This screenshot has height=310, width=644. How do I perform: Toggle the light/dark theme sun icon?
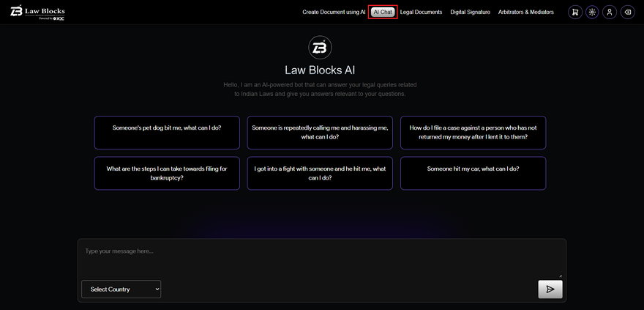[592, 12]
